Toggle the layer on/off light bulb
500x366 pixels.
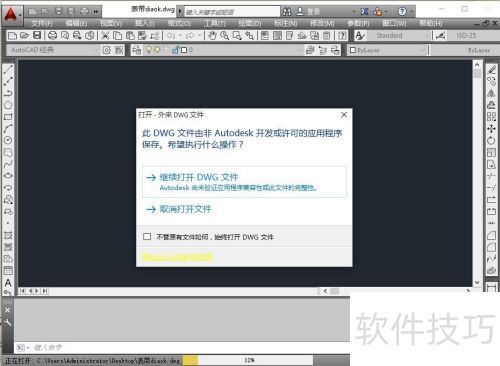[x=149, y=50]
